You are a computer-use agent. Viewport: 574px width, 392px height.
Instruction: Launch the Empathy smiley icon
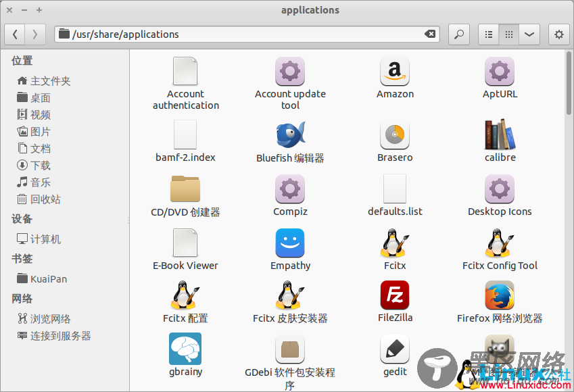[x=290, y=243]
